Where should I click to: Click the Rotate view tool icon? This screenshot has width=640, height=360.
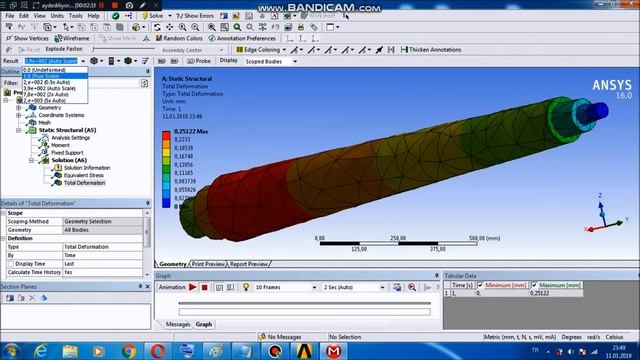pos(157,27)
